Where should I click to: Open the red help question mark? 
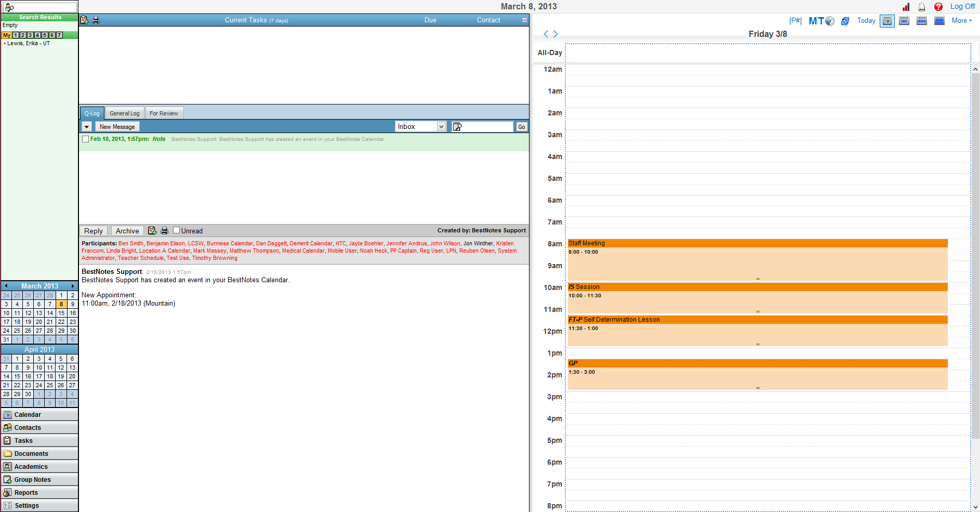click(938, 7)
